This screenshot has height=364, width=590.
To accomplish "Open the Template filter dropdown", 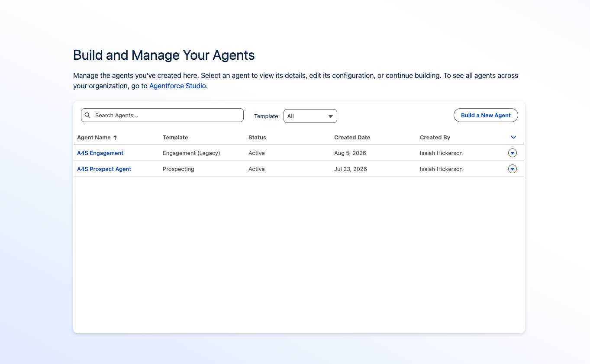I will [310, 116].
